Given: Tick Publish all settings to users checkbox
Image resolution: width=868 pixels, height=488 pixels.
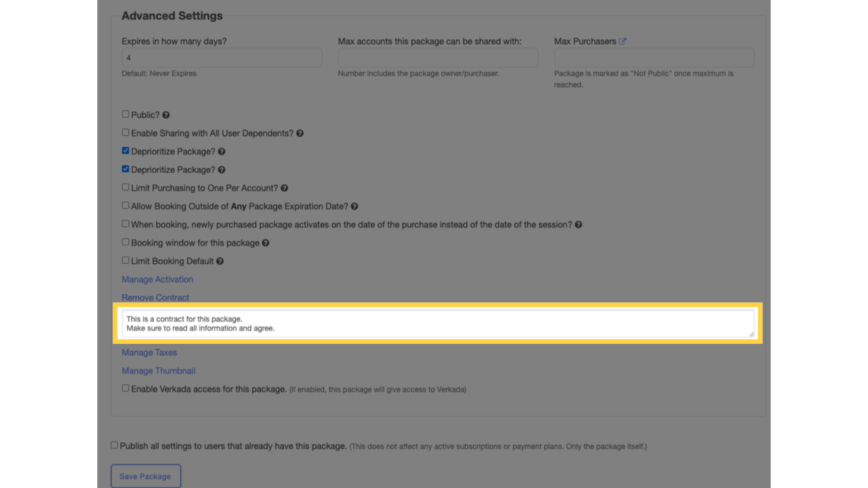Looking at the screenshot, I should click(114, 445).
